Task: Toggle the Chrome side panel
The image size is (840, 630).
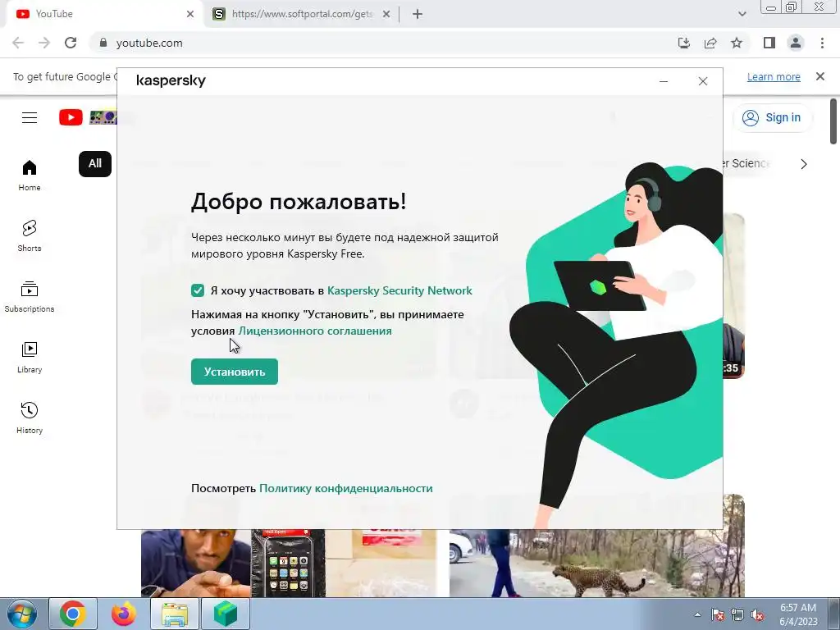Action: pyautogui.click(x=769, y=43)
